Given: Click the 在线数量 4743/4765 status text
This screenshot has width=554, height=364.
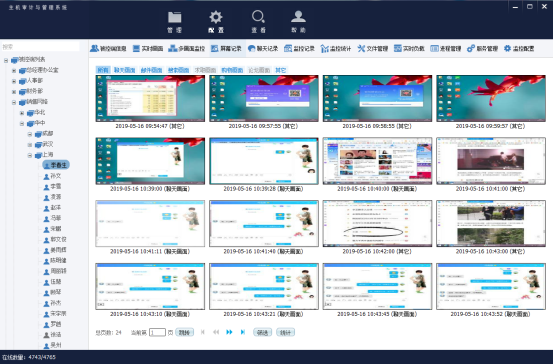Looking at the screenshot, I should pyautogui.click(x=29, y=357).
